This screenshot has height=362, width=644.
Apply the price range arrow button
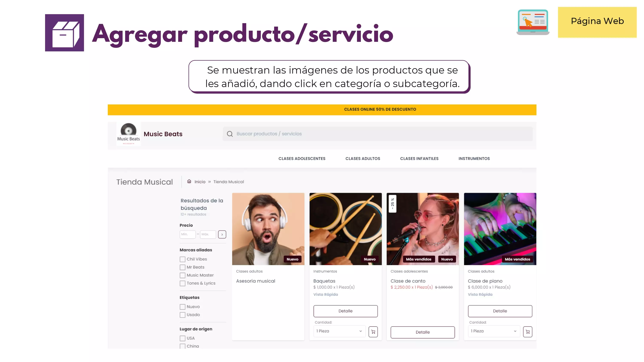(222, 234)
